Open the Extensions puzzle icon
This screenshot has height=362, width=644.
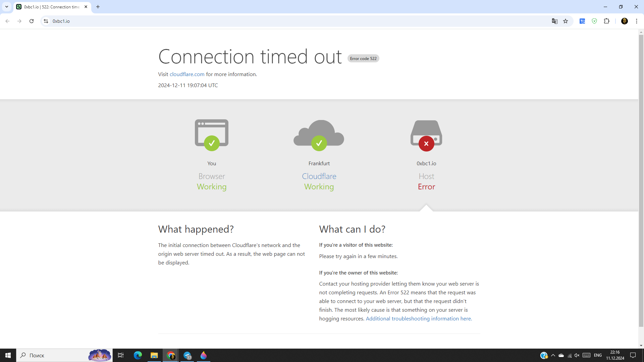(x=606, y=21)
